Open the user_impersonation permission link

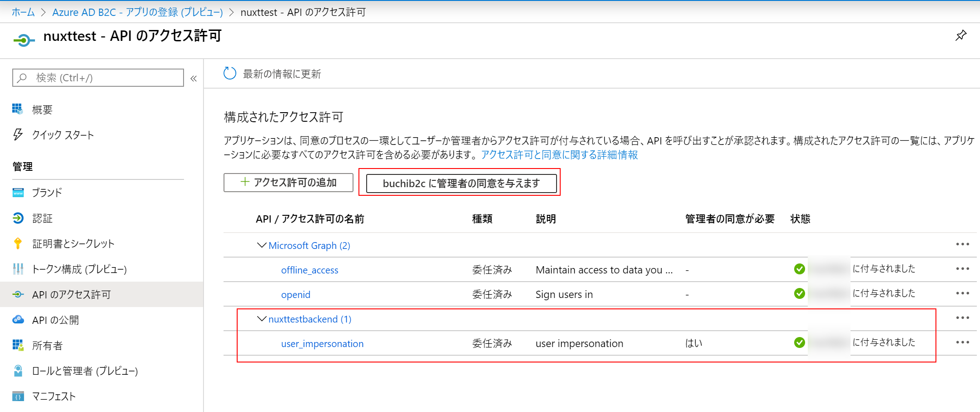[323, 343]
